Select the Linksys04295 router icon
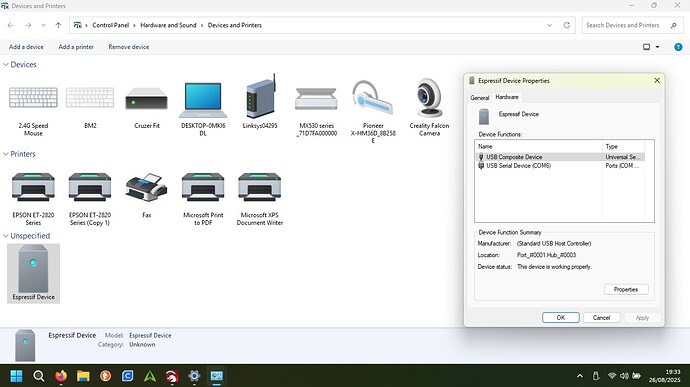The image size is (690, 387). pyautogui.click(x=261, y=96)
